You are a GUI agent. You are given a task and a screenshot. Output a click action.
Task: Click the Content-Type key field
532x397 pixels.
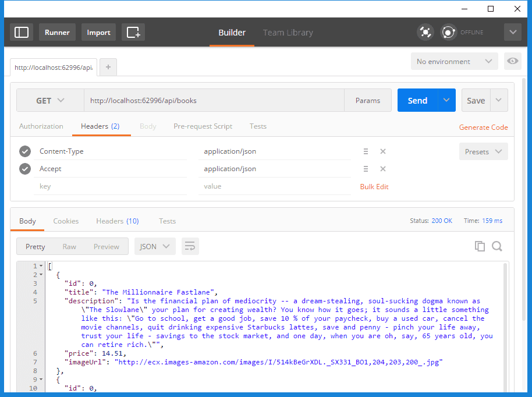pos(110,151)
